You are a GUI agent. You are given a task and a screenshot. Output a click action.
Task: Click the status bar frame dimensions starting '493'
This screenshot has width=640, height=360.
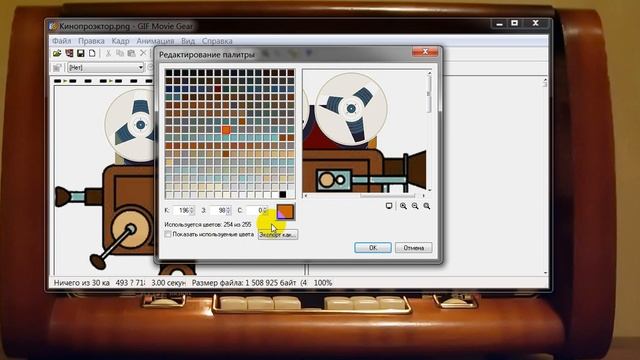click(130, 283)
